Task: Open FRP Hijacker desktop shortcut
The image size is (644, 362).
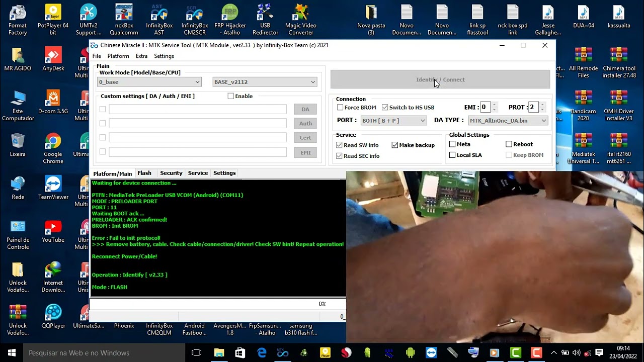Action: [230, 20]
